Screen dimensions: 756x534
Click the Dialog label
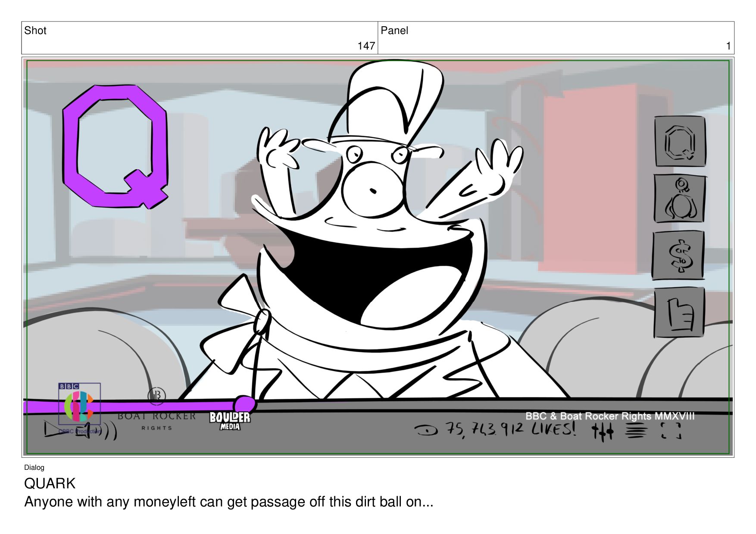coord(34,468)
